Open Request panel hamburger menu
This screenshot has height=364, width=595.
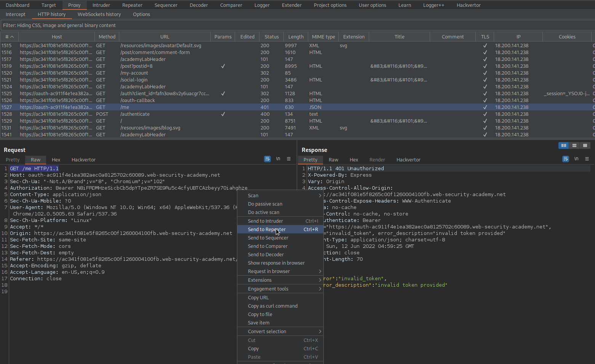coord(289,159)
